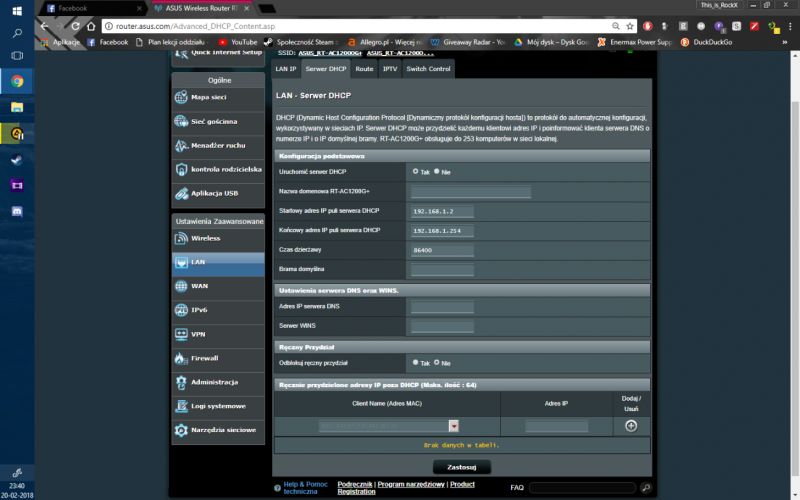Screen dimensions: 800x500
Task: Click the Nazwa domenowa input field
Action: (x=471, y=192)
